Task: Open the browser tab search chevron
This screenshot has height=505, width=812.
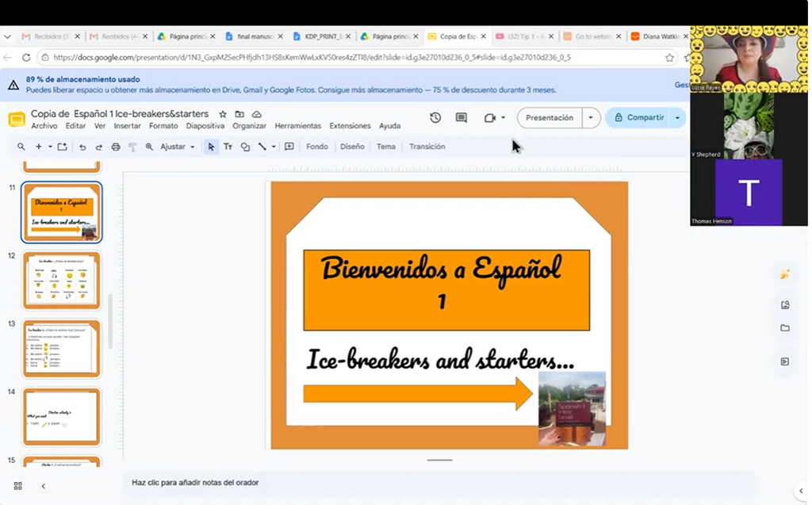Action: [x=7, y=36]
